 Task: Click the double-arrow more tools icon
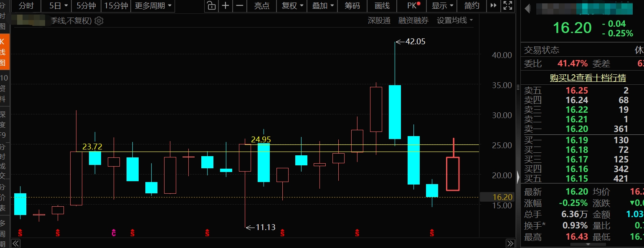point(494,5)
